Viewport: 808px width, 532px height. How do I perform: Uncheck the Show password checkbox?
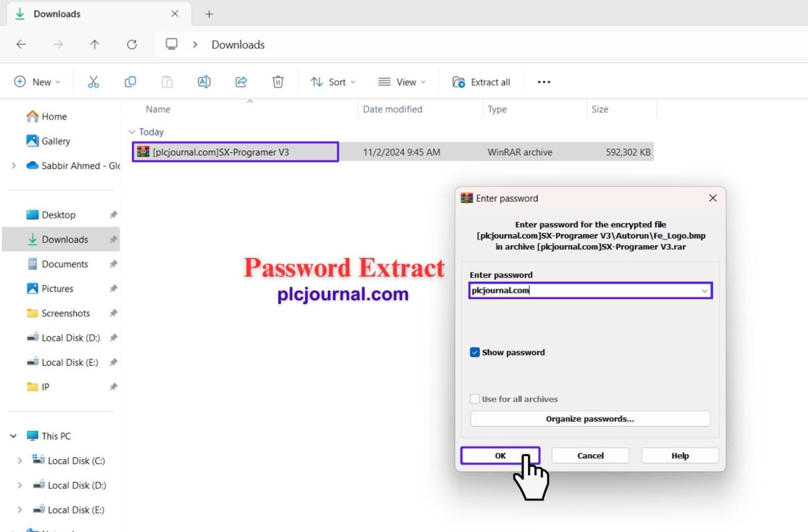(474, 352)
